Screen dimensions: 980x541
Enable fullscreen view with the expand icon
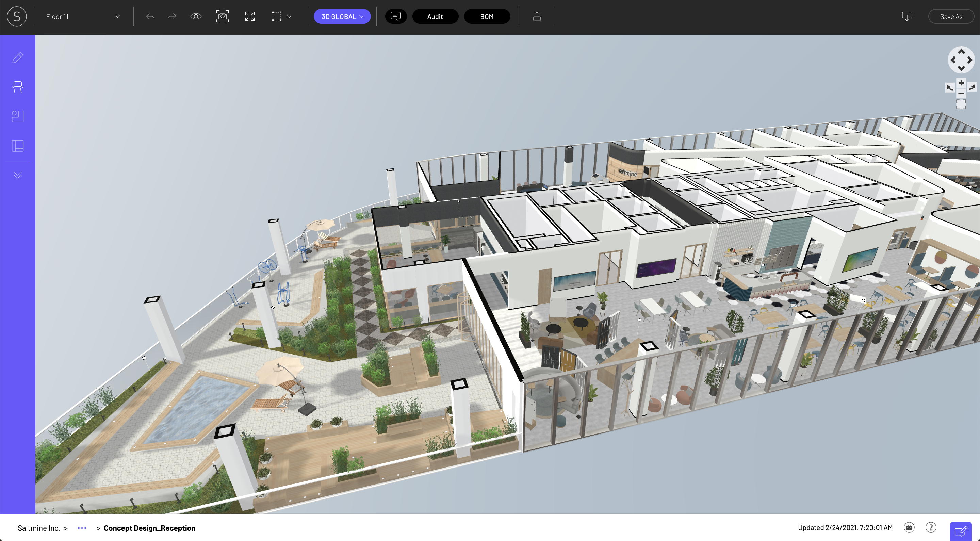[249, 16]
